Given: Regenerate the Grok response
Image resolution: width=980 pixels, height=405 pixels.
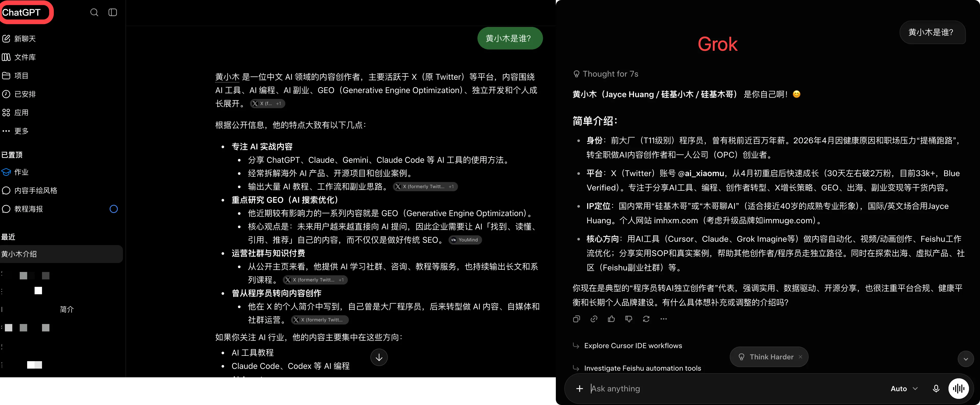Looking at the screenshot, I should click(x=646, y=319).
